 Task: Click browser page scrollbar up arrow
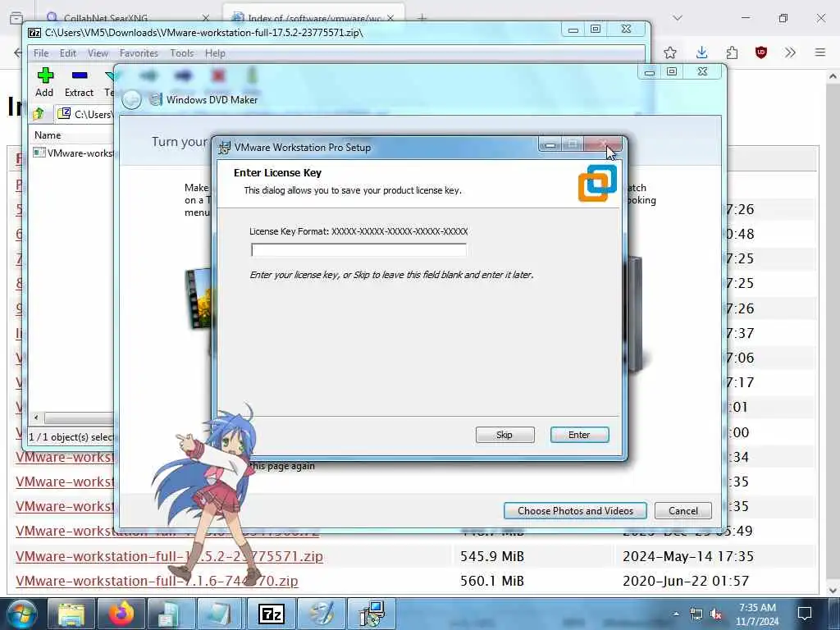pos(833,76)
